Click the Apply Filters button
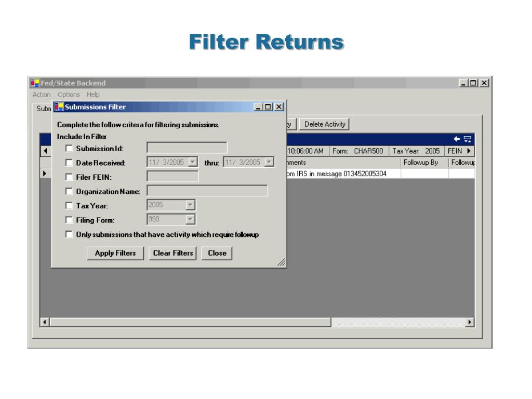 [115, 253]
